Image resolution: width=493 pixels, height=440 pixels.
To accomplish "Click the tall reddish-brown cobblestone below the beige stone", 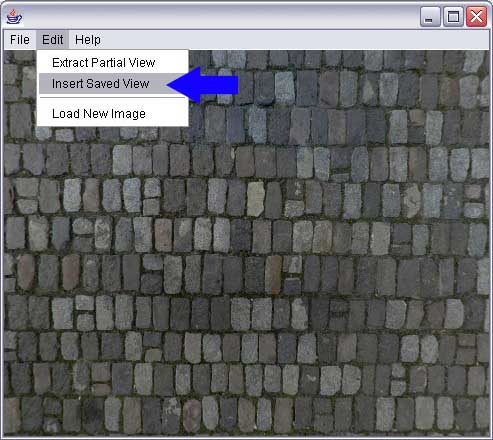I will (273, 275).
